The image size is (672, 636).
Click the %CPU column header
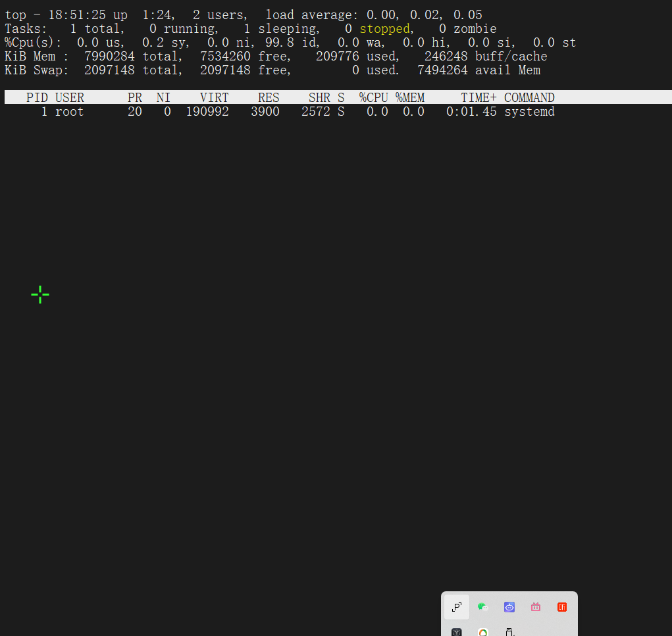point(373,97)
